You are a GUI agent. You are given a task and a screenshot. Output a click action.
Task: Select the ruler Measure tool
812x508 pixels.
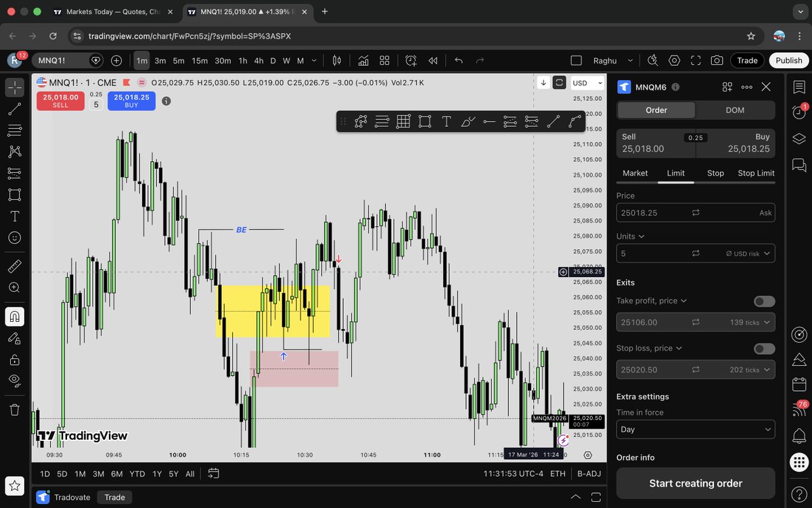tap(14, 266)
